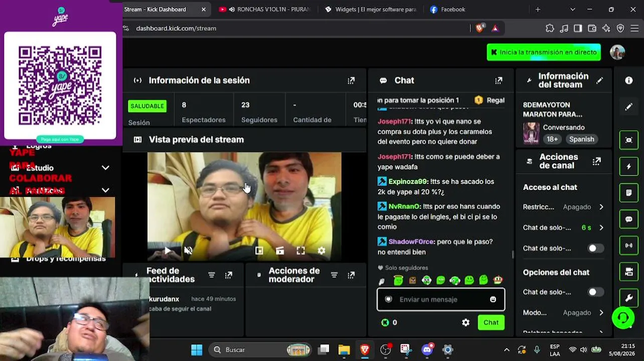Unmute the stream preview audio
Viewport: 644px width, 361px height.
point(188,251)
